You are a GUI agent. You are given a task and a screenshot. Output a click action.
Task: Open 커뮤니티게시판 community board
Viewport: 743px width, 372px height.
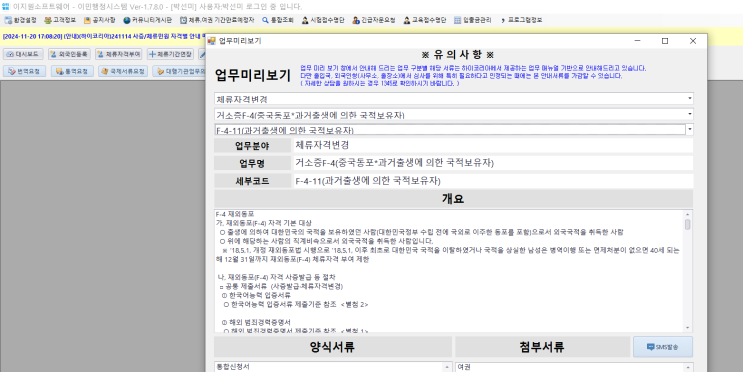point(147,20)
